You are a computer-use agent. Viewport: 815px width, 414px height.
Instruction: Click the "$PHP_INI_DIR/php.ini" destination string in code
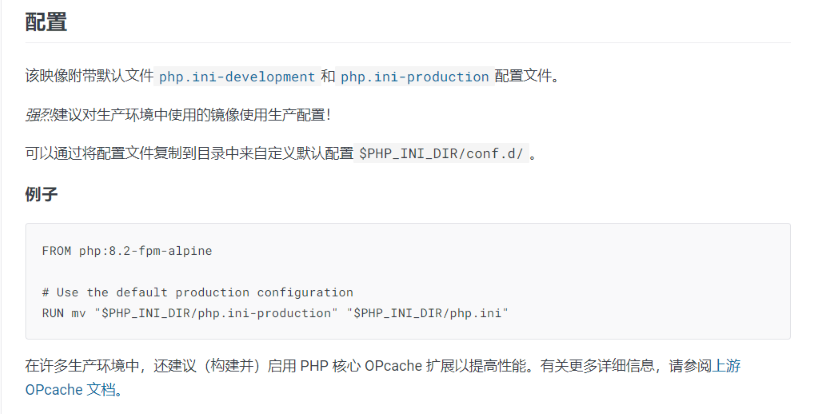(x=428, y=313)
